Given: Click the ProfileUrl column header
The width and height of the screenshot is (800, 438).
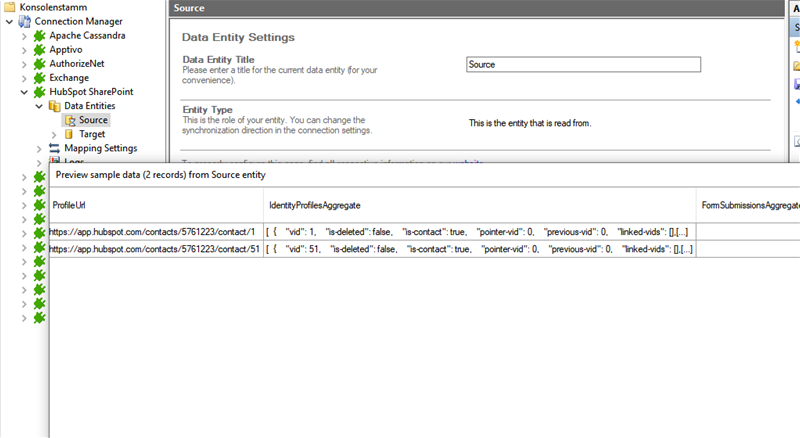Looking at the screenshot, I should pyautogui.click(x=71, y=204).
